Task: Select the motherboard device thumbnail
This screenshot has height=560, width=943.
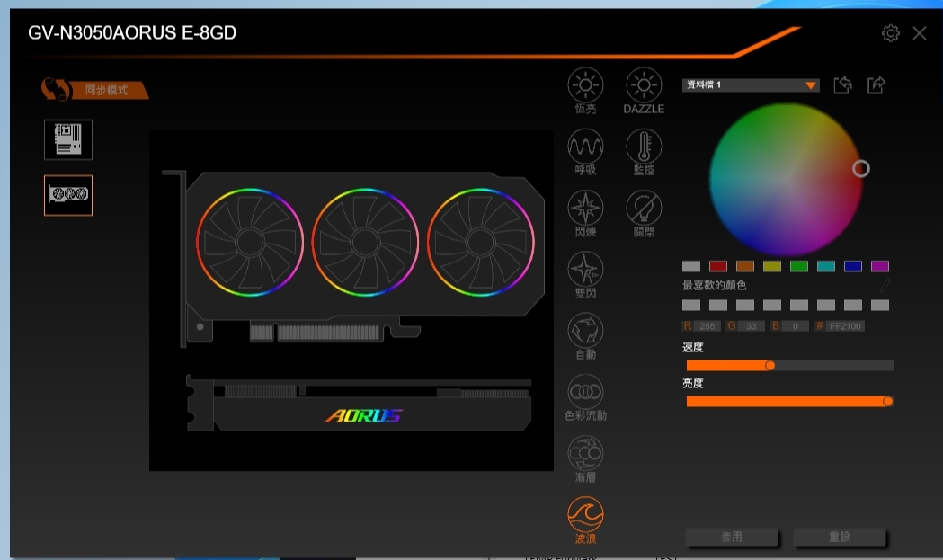Action: click(x=68, y=139)
